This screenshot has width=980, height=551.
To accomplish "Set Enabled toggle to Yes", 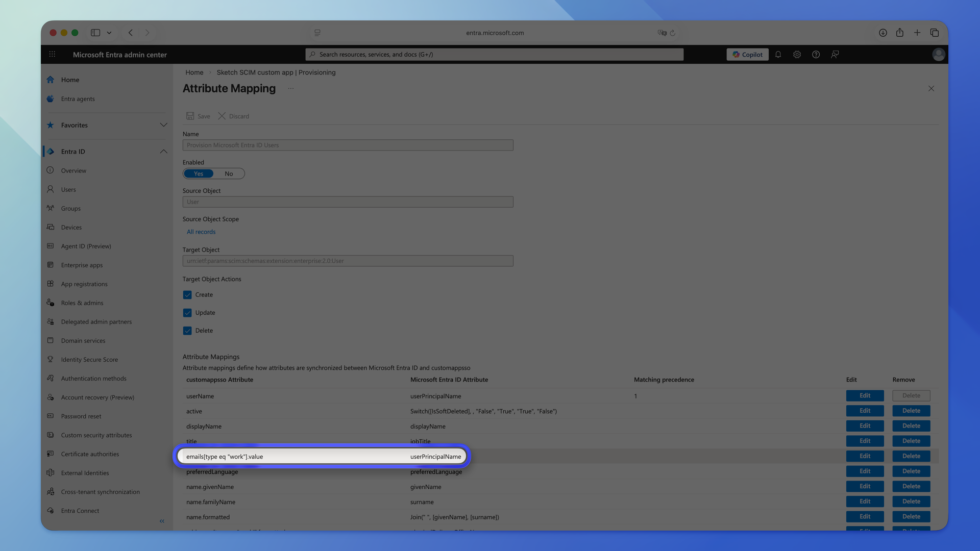I will point(199,173).
